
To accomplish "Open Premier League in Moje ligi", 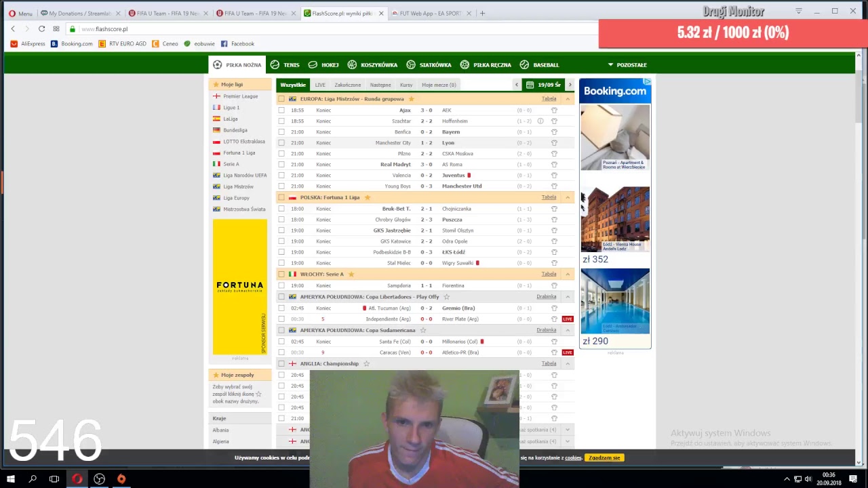I will pos(241,96).
